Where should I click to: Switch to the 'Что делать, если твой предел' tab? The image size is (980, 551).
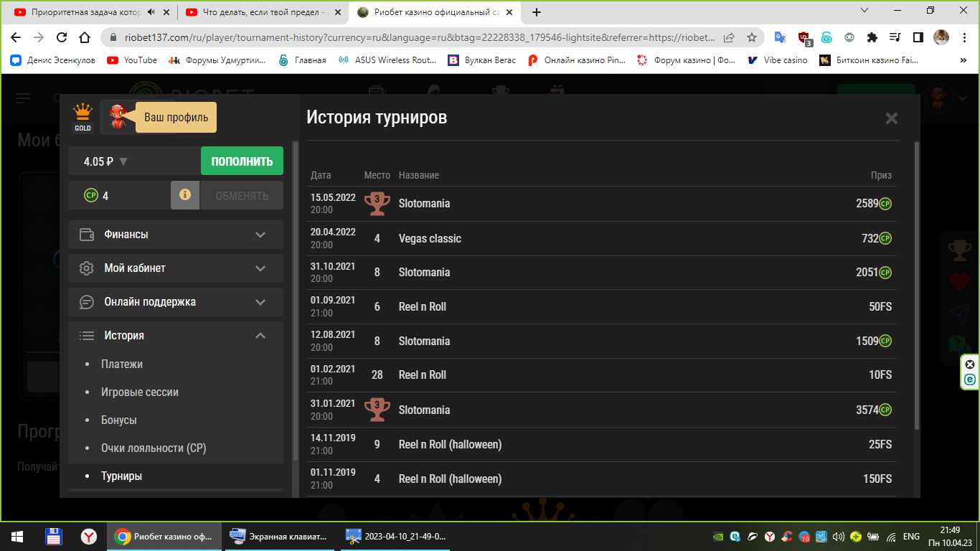(x=263, y=12)
